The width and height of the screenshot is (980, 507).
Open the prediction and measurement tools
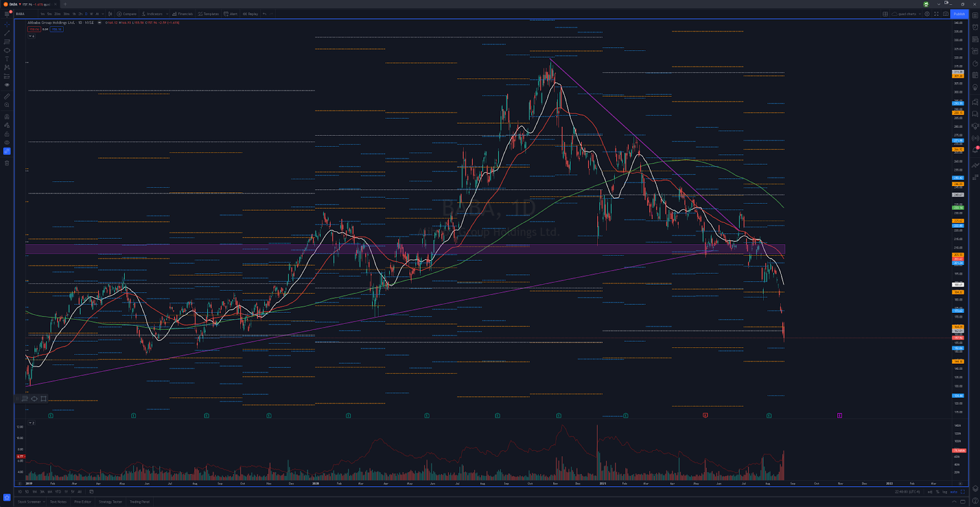coord(7,77)
